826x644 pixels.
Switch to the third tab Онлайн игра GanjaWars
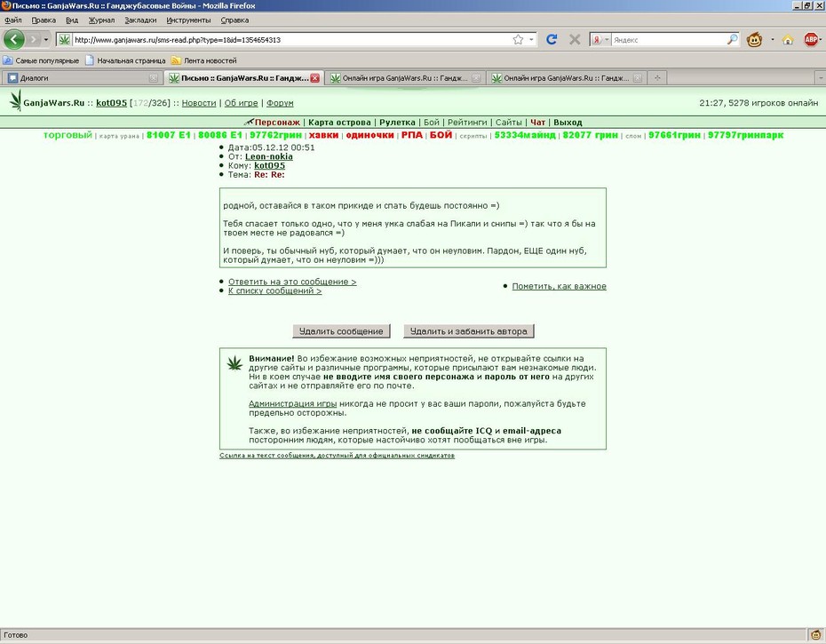coord(404,78)
